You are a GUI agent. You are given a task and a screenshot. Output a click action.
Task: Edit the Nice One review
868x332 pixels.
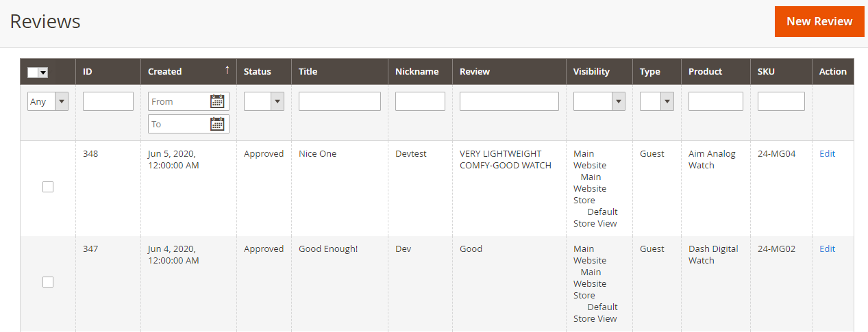827,154
